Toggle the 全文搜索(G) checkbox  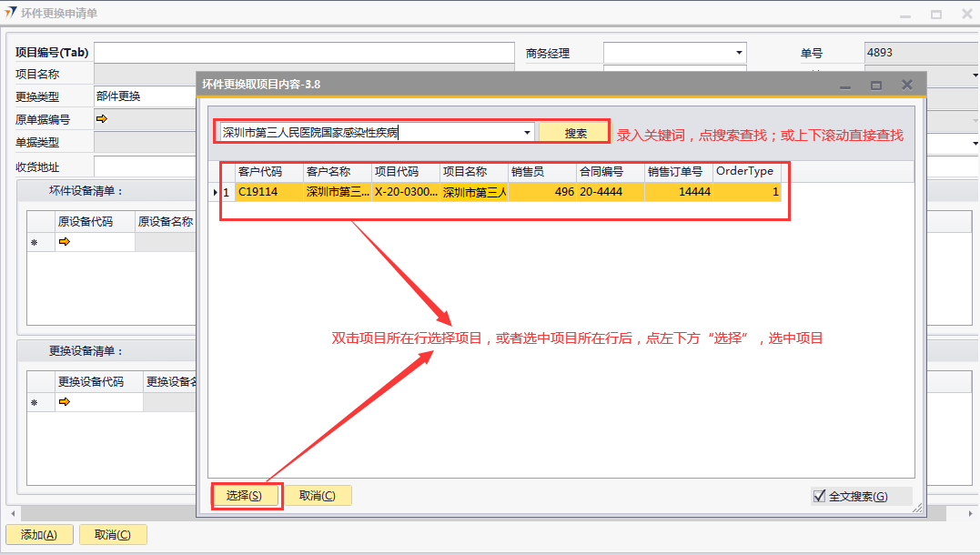[x=819, y=496]
